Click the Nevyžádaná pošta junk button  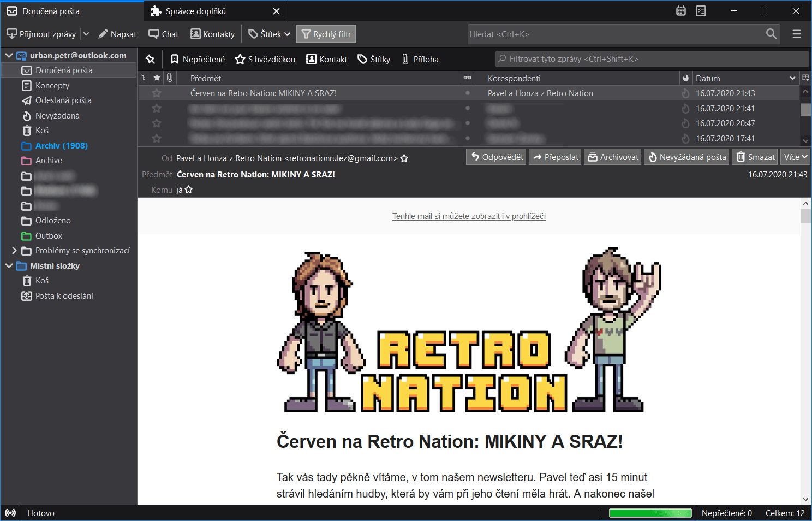coord(686,157)
